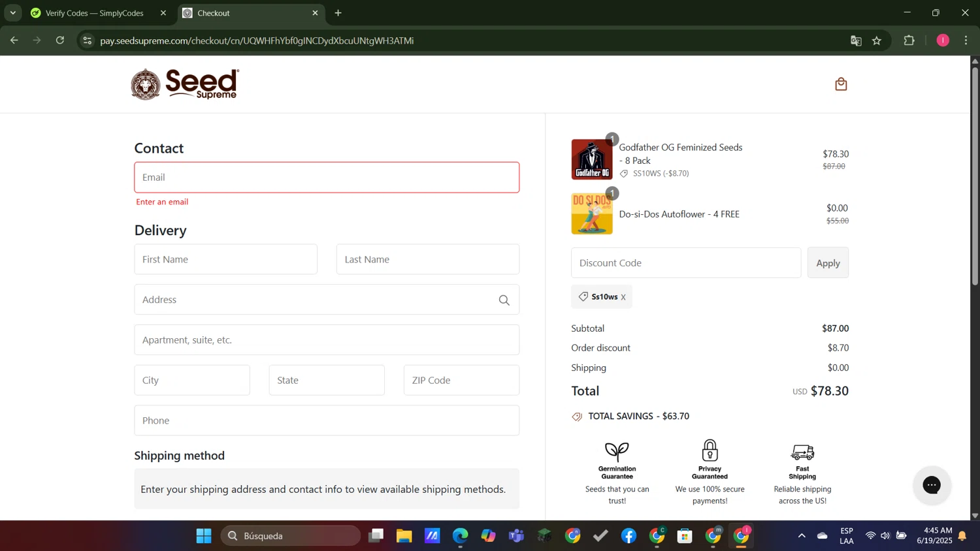Click the Address input field

[x=327, y=300]
